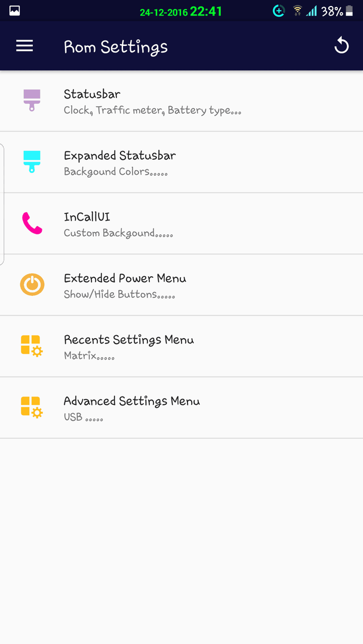Tap the Rom Settings title text

pyautogui.click(x=115, y=47)
